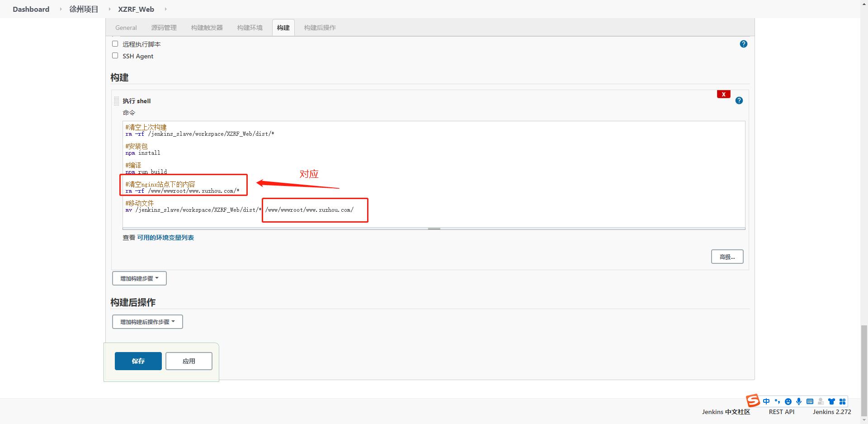
Task: Open the Sogou soft keyboard
Action: [x=810, y=401]
